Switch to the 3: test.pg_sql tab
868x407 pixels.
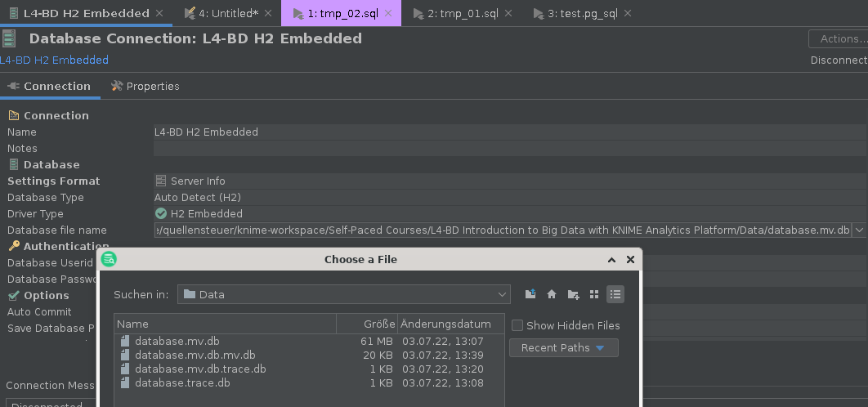pos(581,13)
